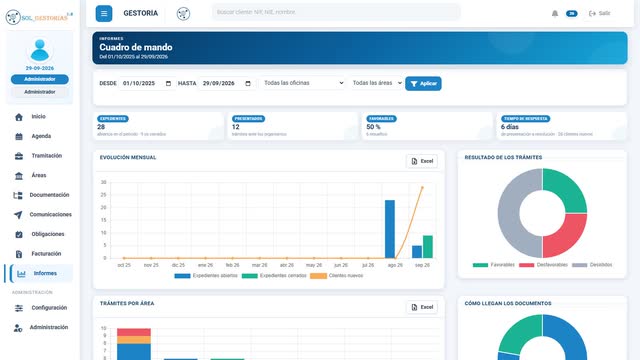
Task: Click the Desfavorables red legend swatch
Action: [x=526, y=265]
